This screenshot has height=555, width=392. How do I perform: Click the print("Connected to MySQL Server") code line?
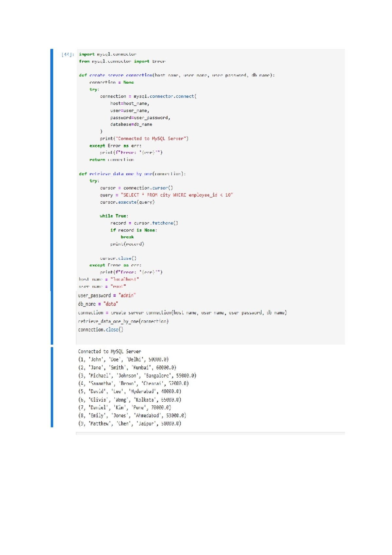pos(144,139)
